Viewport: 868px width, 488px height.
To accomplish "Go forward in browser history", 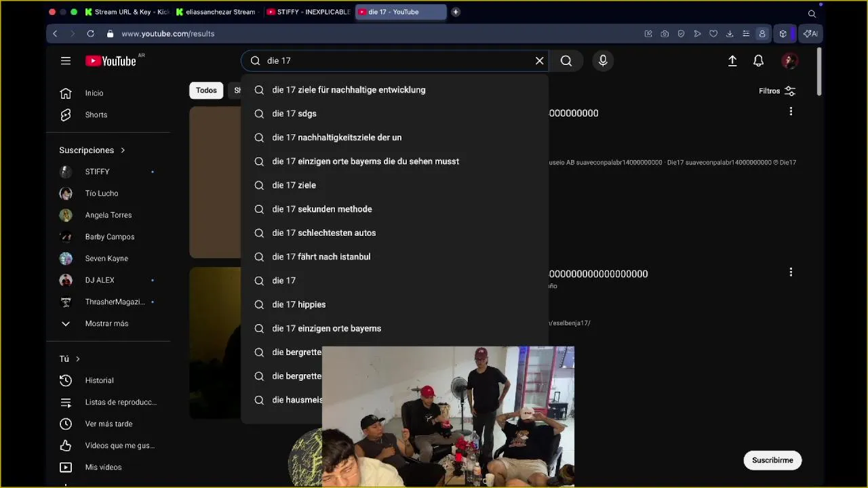I will [x=73, y=33].
